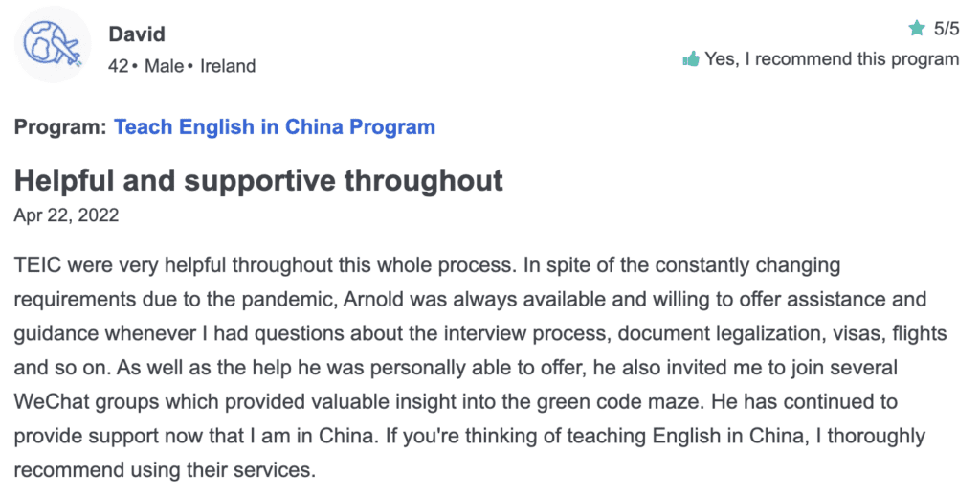Select the 5/5 rating score text

(x=947, y=29)
